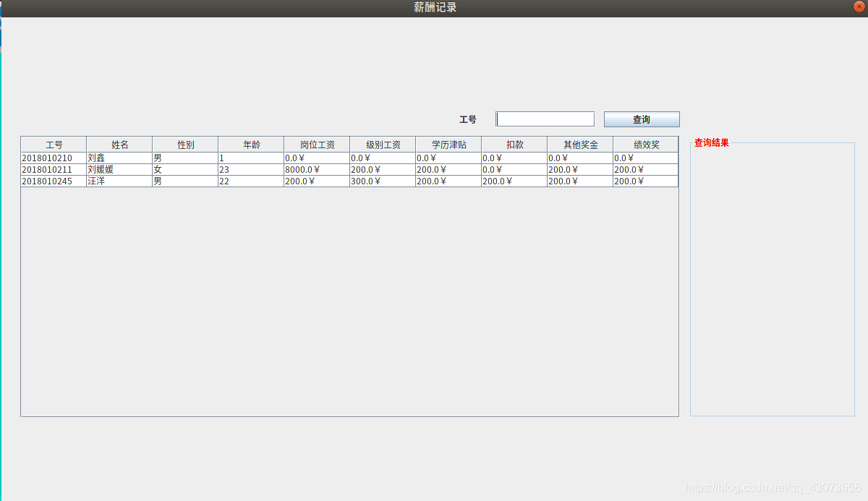Select the name cell 刘鑫
Image resolution: width=868 pixels, height=501 pixels.
coord(119,158)
